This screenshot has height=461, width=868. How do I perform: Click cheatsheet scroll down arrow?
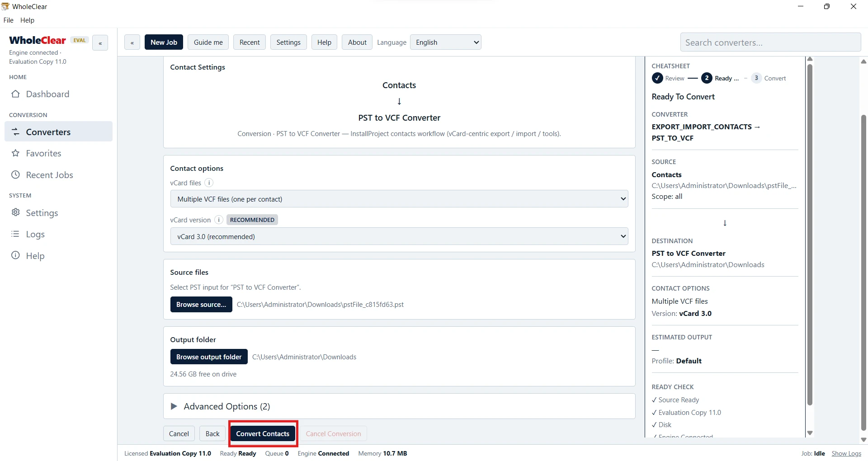click(x=810, y=433)
